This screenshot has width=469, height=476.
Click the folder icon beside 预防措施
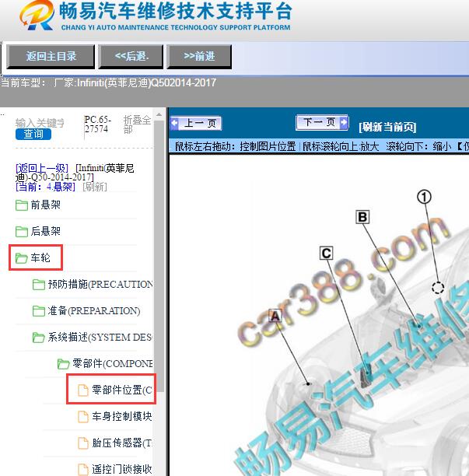click(39, 285)
